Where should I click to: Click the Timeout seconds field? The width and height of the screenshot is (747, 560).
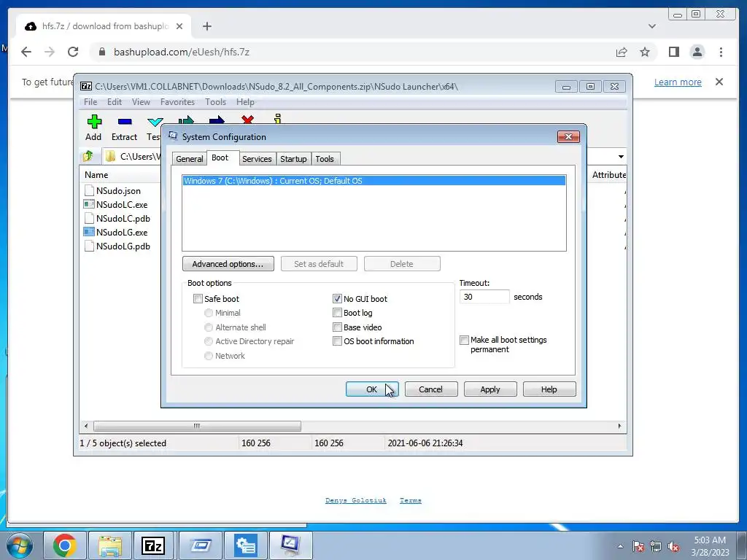point(484,297)
